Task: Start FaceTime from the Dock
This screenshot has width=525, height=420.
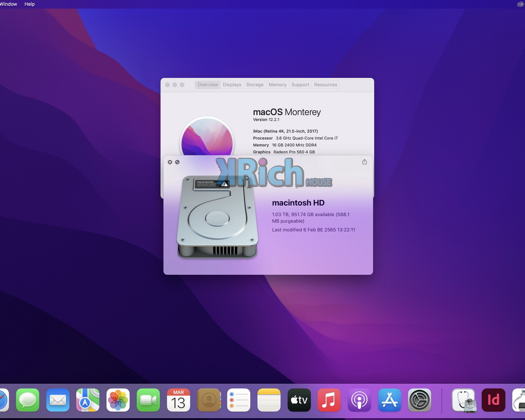Action: (x=148, y=400)
